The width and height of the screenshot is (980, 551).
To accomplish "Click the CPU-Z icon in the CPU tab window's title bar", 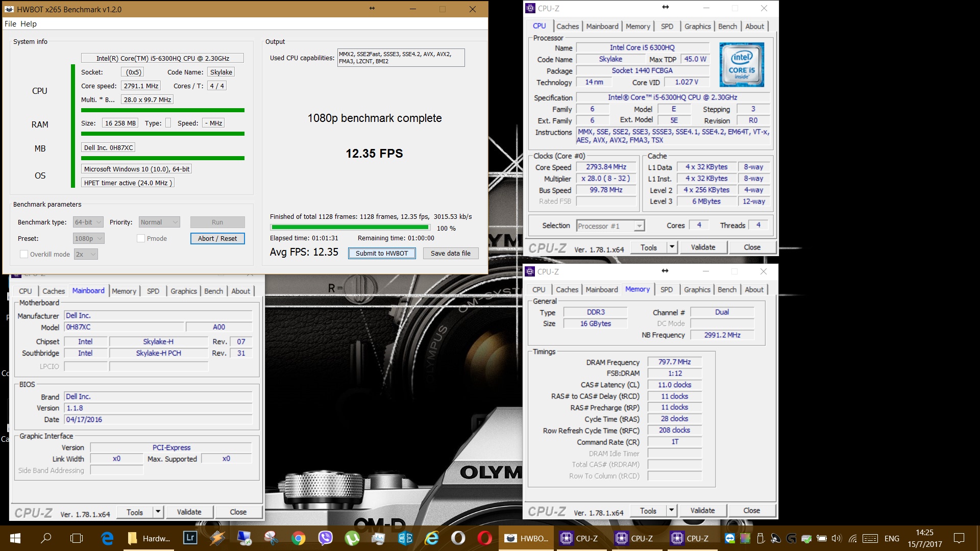I will coord(530,8).
